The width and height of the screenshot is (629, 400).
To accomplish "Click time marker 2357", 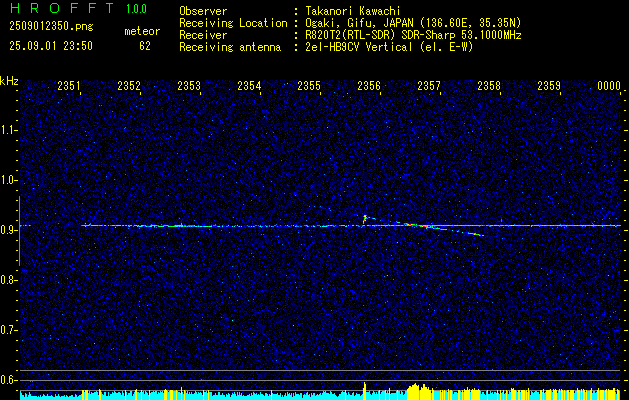I will [429, 86].
